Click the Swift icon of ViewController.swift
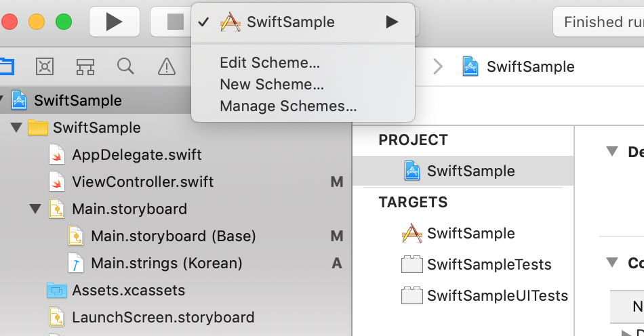 [x=57, y=182]
